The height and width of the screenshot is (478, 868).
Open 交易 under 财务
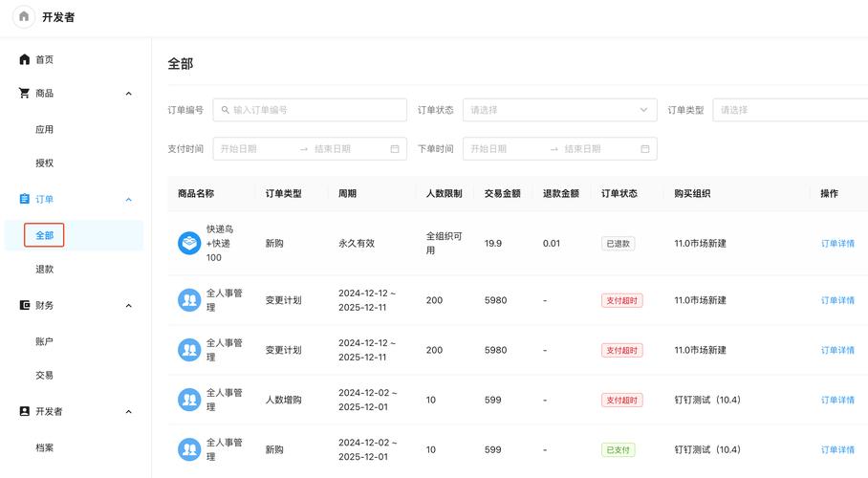45,375
